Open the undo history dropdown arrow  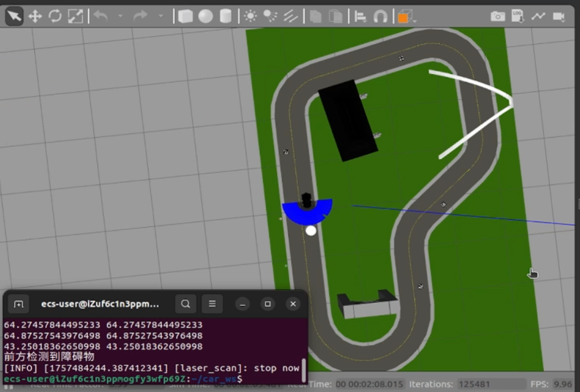120,16
